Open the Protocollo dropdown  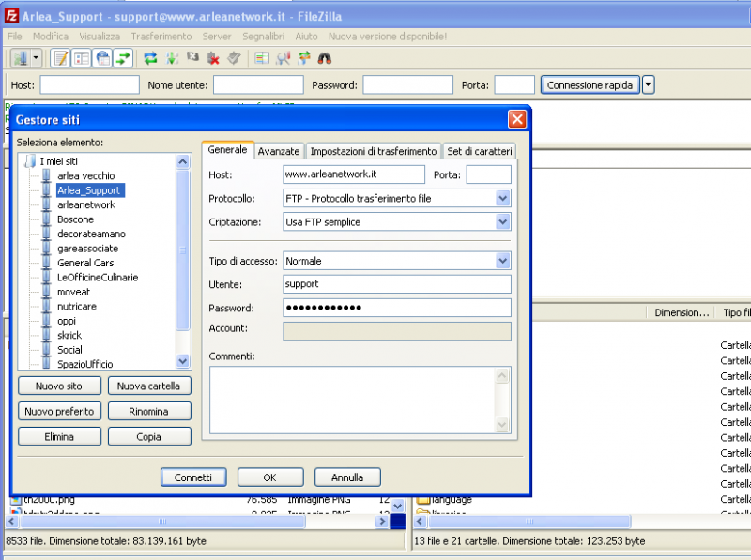pyautogui.click(x=397, y=198)
